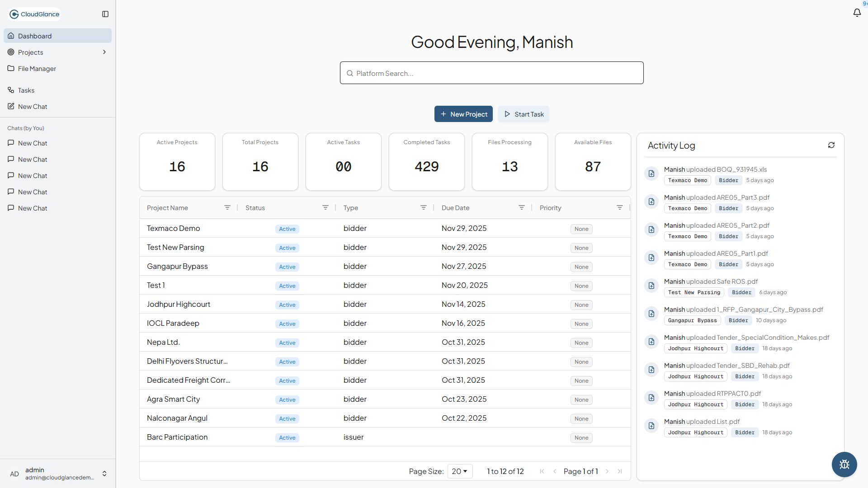Expand the admin account switcher
The image size is (868, 488).
[x=104, y=474]
